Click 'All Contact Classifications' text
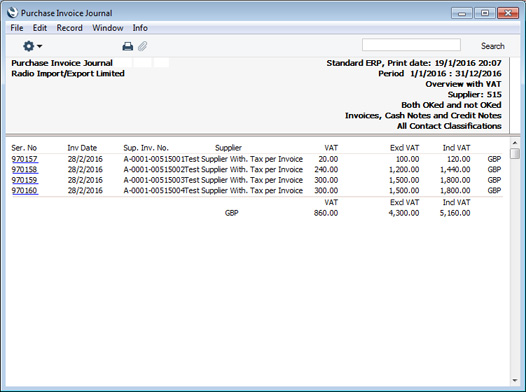Viewport: 526px width, 392px height. pos(449,126)
